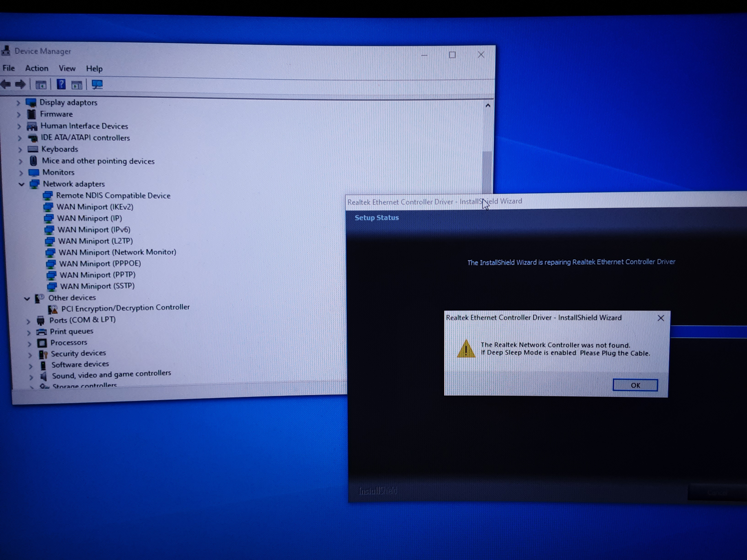
Task: Click the Back arrow toolbar icon
Action: [5, 84]
